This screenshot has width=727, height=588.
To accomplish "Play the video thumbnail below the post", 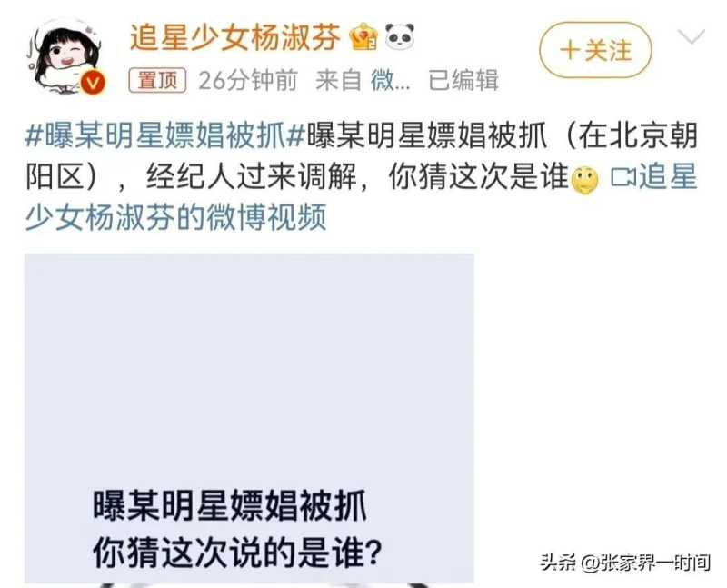I will click(249, 418).
